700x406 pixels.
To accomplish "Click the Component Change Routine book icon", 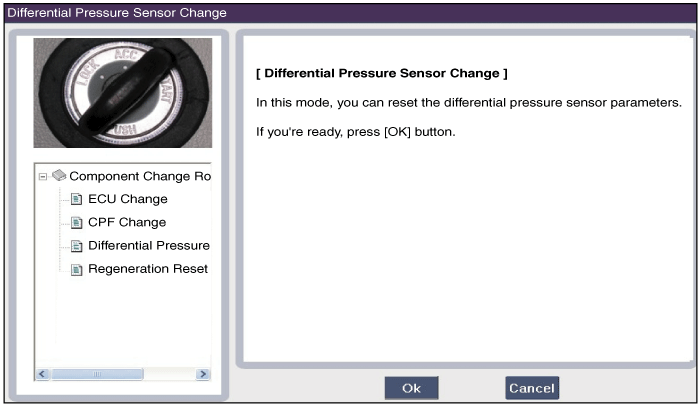I will [x=59, y=176].
